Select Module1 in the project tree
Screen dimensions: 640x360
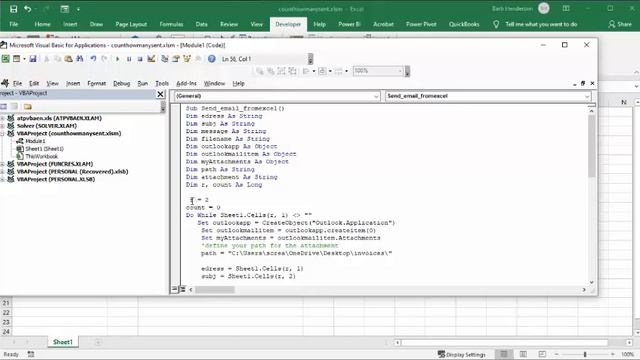point(35,141)
